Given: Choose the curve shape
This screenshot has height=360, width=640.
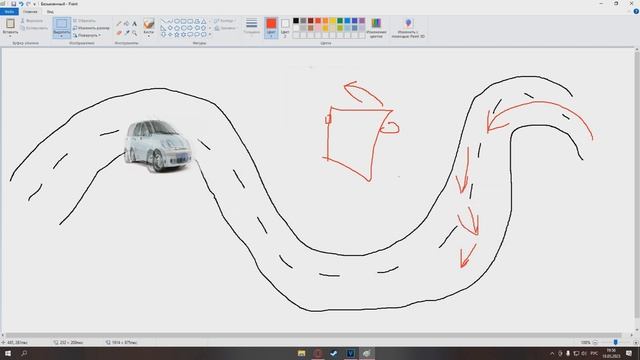Looking at the screenshot, I should point(170,21).
